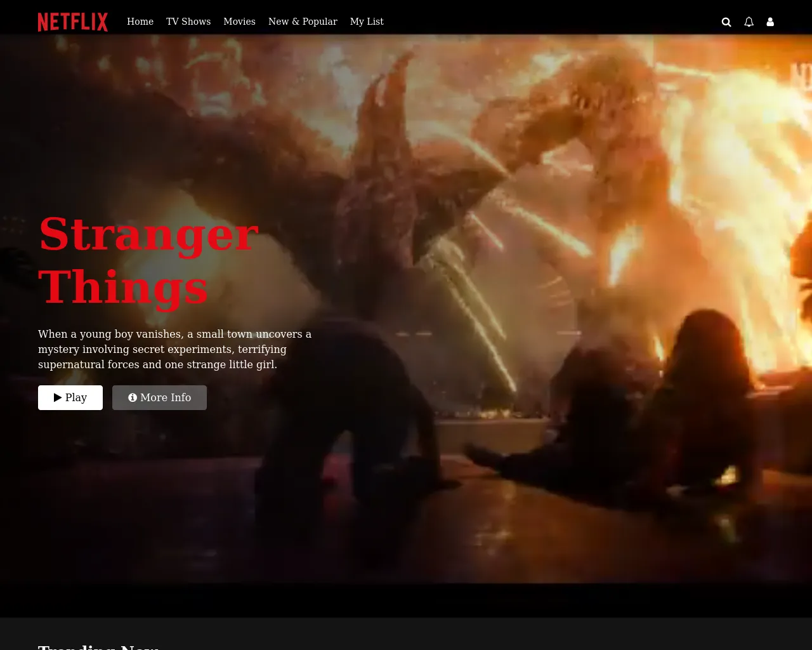
Task: Open the Movies section
Action: click(239, 22)
